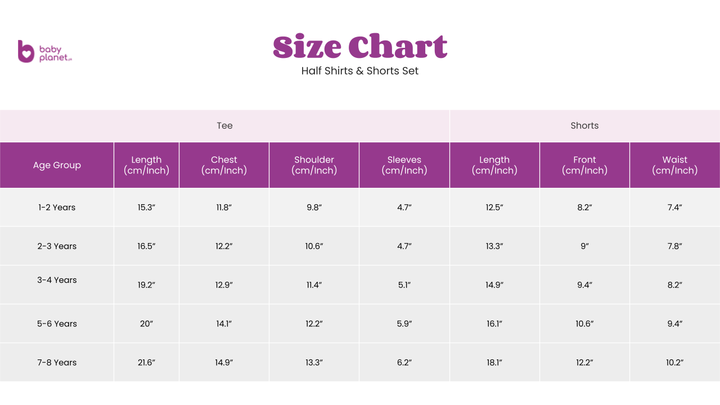Select the 3-4 Years row label
Viewport: 720px width, 405px height.
point(57,281)
